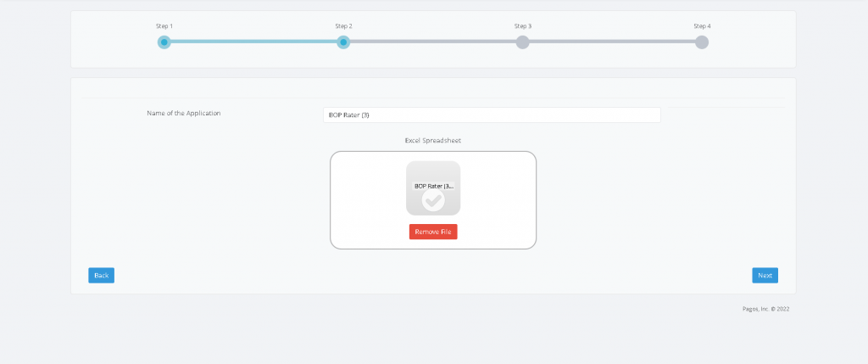Click the 'Name of the Application' label
868x364 pixels.
(x=184, y=113)
